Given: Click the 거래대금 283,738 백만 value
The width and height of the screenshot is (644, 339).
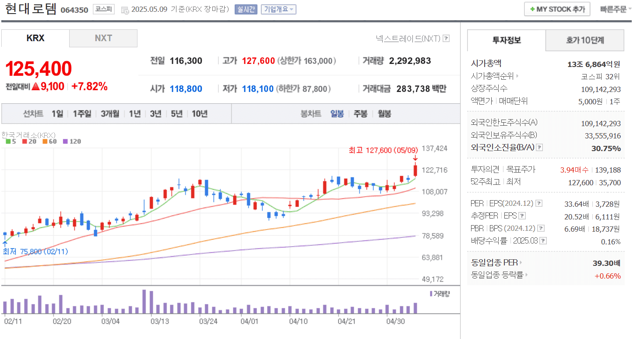Looking at the screenshot, I should pos(421,89).
